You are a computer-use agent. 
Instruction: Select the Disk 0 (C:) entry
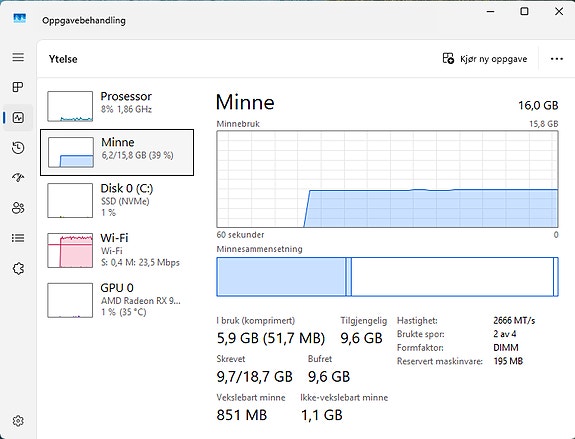[117, 200]
